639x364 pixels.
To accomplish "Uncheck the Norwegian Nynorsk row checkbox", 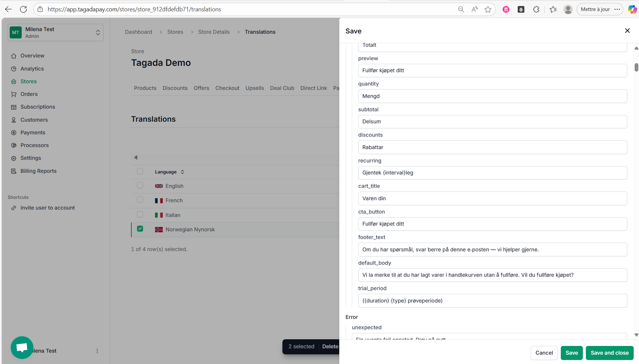I will click(x=140, y=229).
